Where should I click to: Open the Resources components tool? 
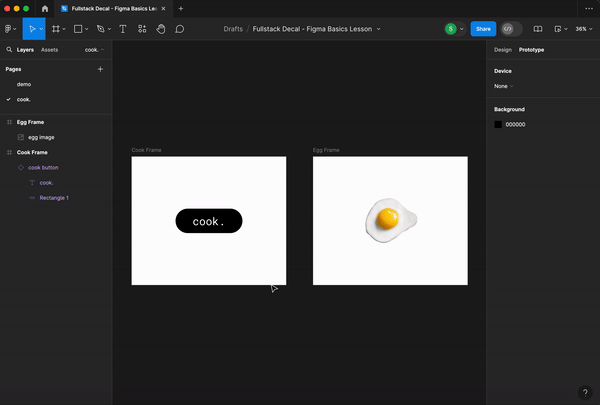(142, 29)
